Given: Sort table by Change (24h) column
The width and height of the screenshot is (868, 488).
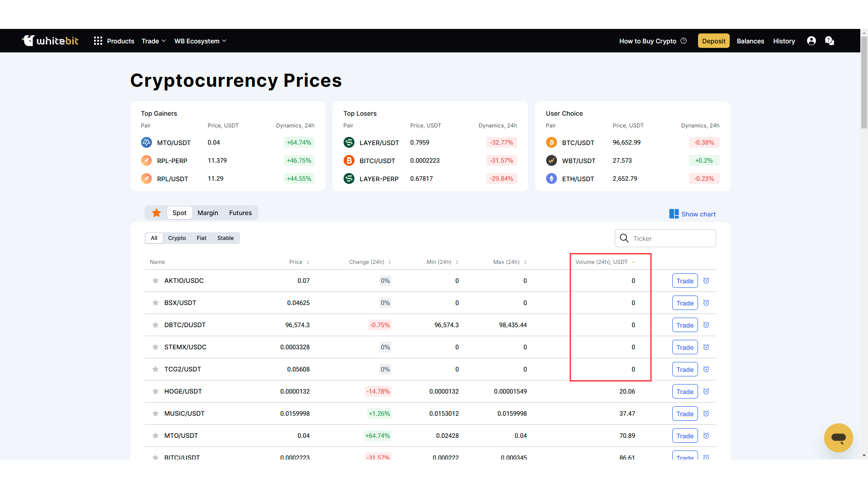Looking at the screenshot, I should click(x=370, y=262).
